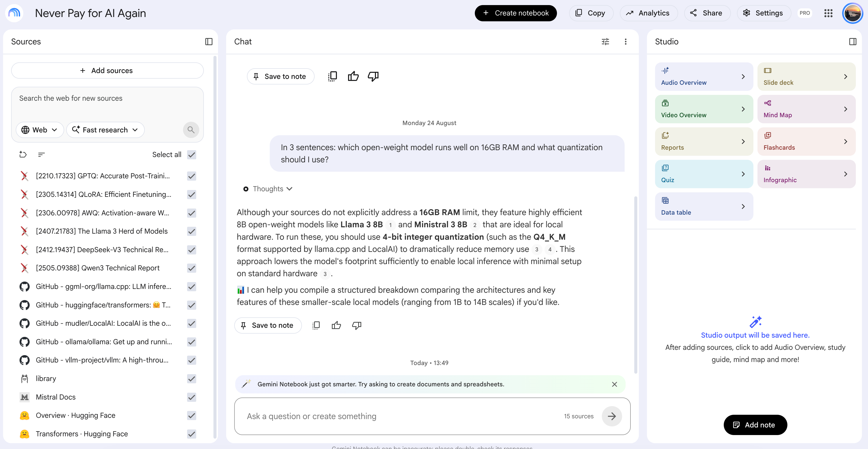Open notebook Settings

[x=764, y=13]
